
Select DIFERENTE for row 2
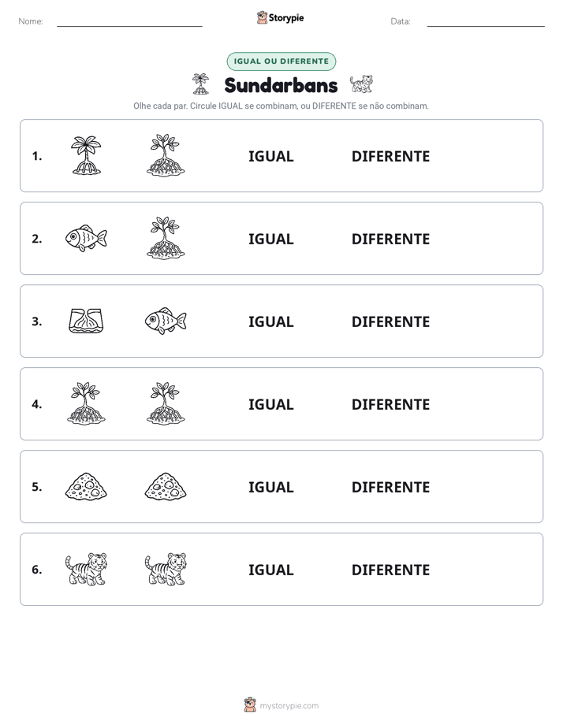[390, 239]
